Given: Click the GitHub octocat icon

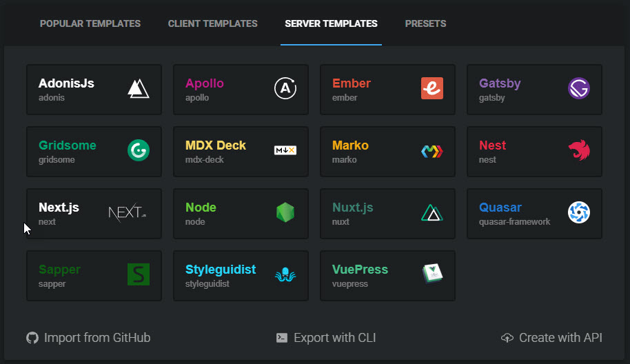Looking at the screenshot, I should pos(32,338).
